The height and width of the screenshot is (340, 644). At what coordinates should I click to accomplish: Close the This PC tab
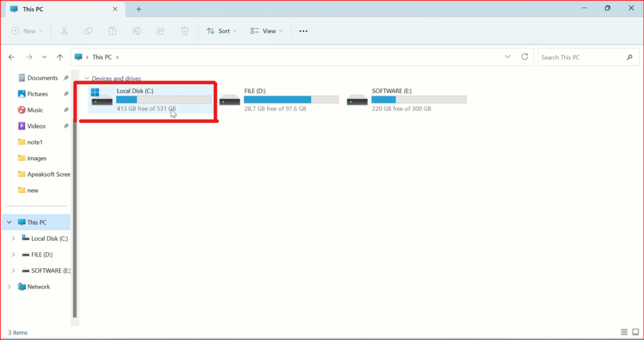[x=116, y=9]
